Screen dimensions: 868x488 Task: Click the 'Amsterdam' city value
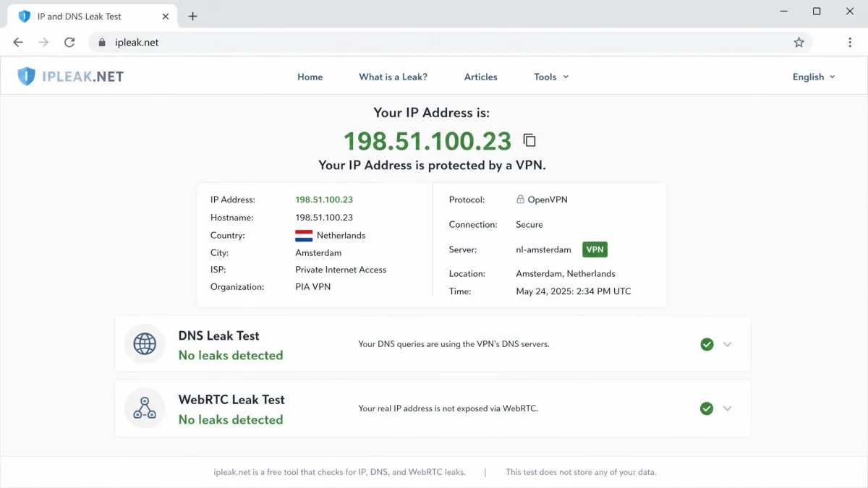[318, 253]
